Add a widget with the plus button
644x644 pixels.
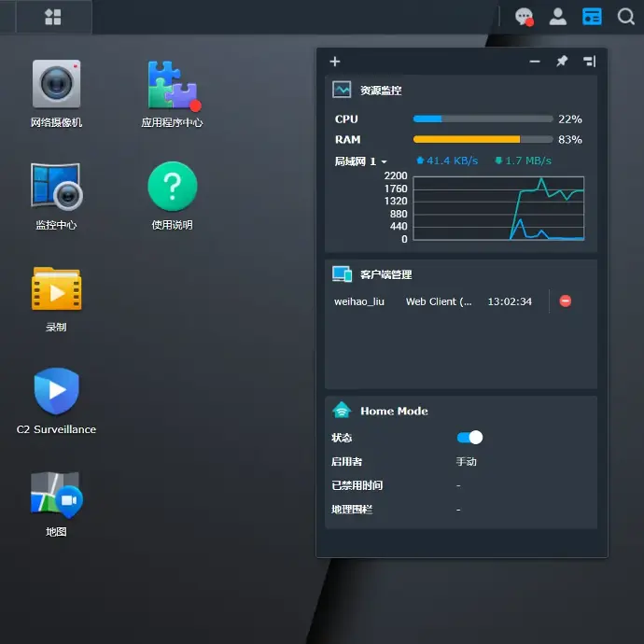[x=335, y=62]
